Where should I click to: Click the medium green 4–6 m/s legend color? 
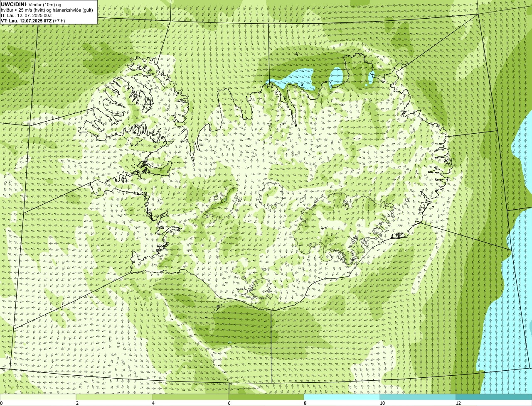click(190, 397)
